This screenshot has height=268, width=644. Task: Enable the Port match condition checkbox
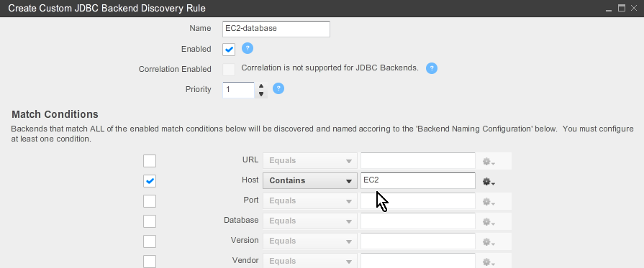click(150, 201)
